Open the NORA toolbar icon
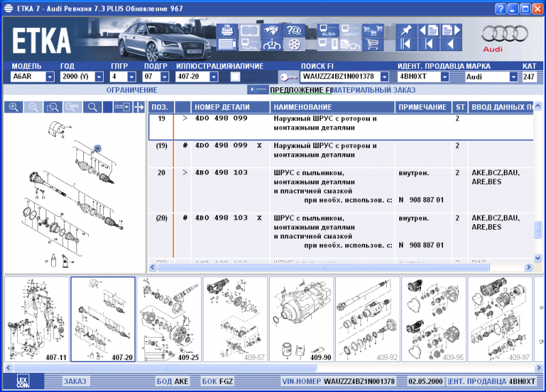Screen dimensions: 546x392 click(x=249, y=44)
